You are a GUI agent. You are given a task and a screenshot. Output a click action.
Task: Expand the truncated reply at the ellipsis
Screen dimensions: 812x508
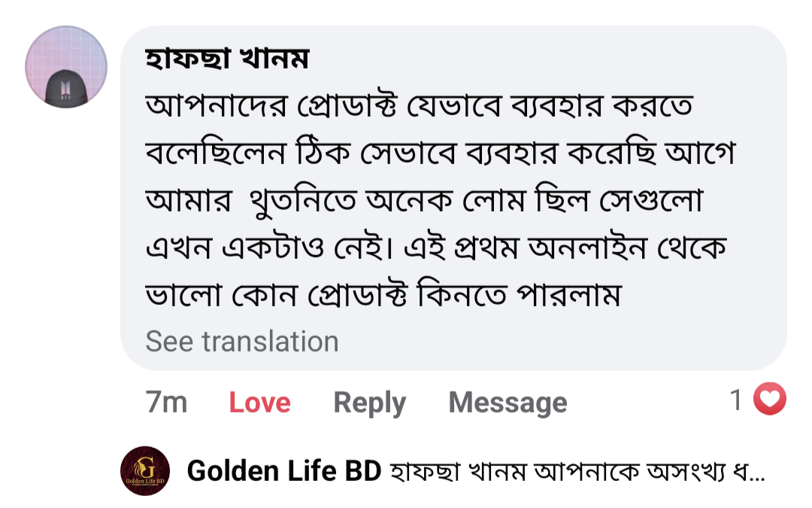click(x=757, y=473)
